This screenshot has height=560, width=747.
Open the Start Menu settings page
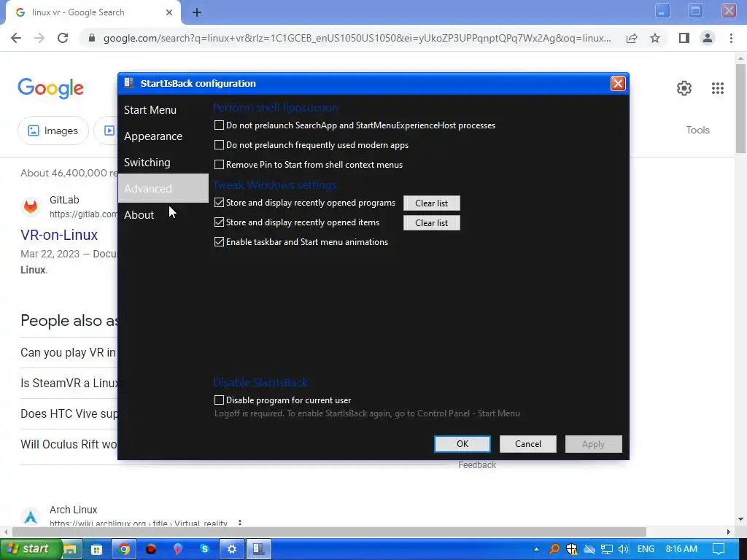tap(150, 110)
